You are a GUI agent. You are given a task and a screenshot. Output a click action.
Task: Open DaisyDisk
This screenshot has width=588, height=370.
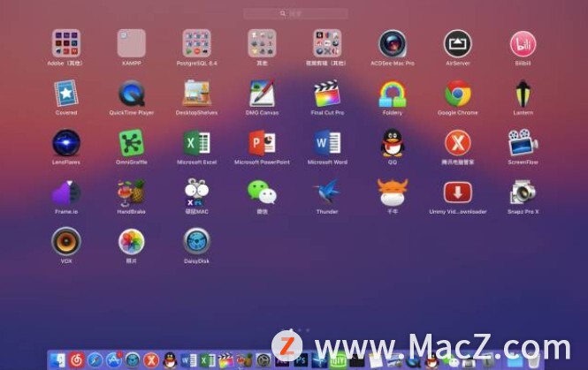coord(196,242)
